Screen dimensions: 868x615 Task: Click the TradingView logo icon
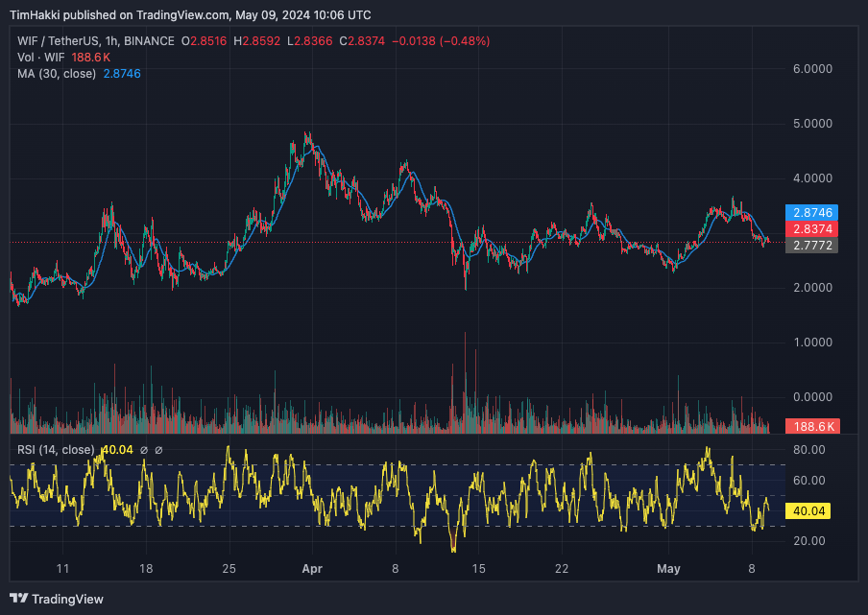coord(19,599)
